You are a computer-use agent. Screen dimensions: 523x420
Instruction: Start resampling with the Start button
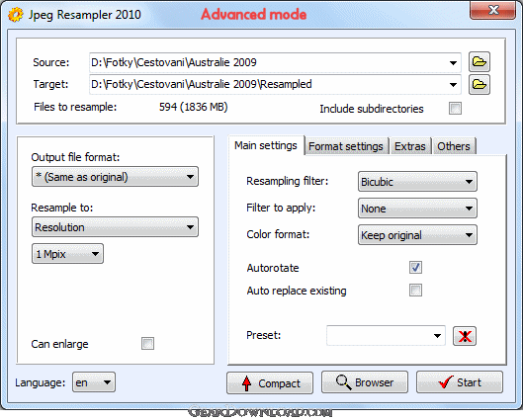[460, 382]
